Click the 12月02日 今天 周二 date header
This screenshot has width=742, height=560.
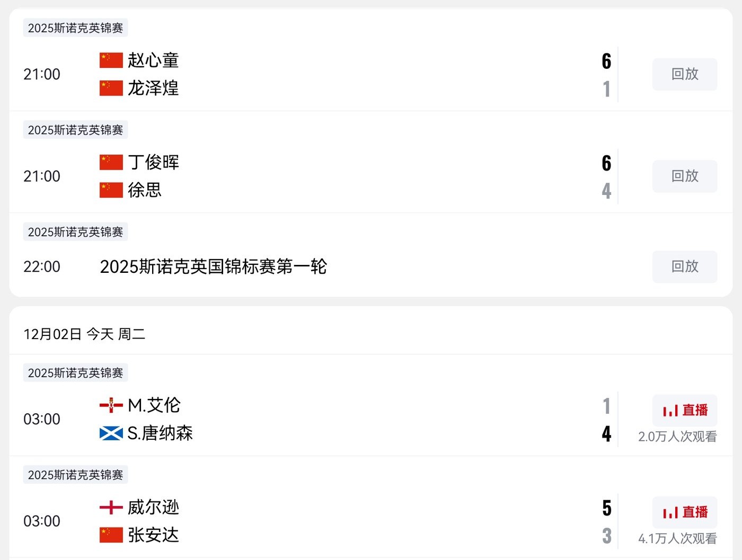click(x=84, y=334)
